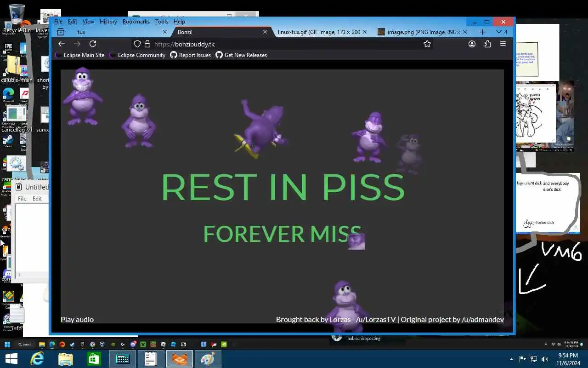Expand the list all tabs chevron
588x368 pixels.
pos(499,32)
